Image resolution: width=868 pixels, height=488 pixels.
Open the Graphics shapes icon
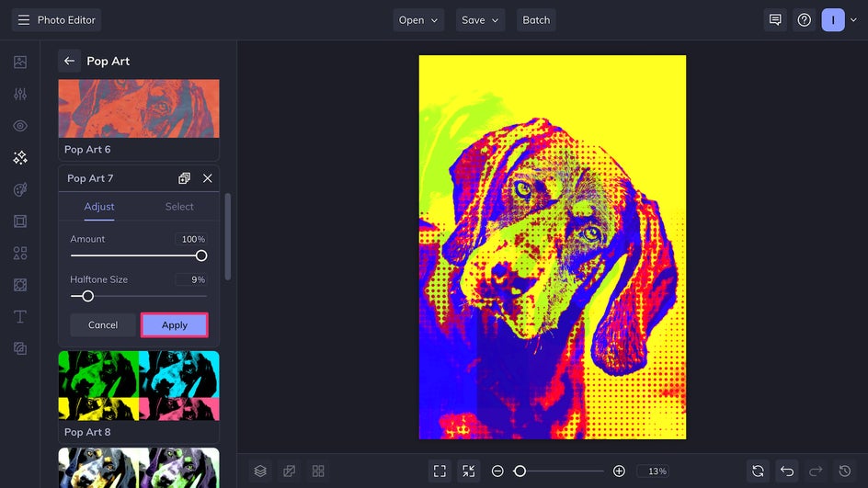(x=20, y=254)
